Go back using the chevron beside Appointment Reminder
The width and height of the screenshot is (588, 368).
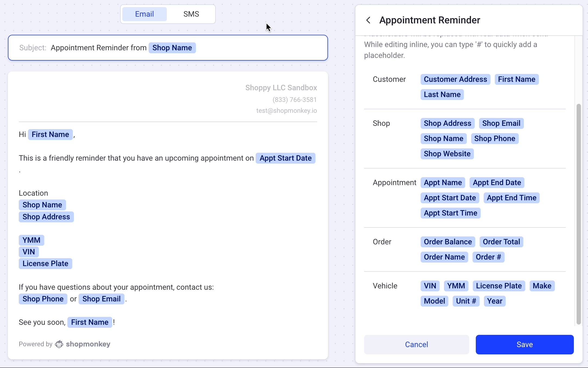click(x=368, y=20)
